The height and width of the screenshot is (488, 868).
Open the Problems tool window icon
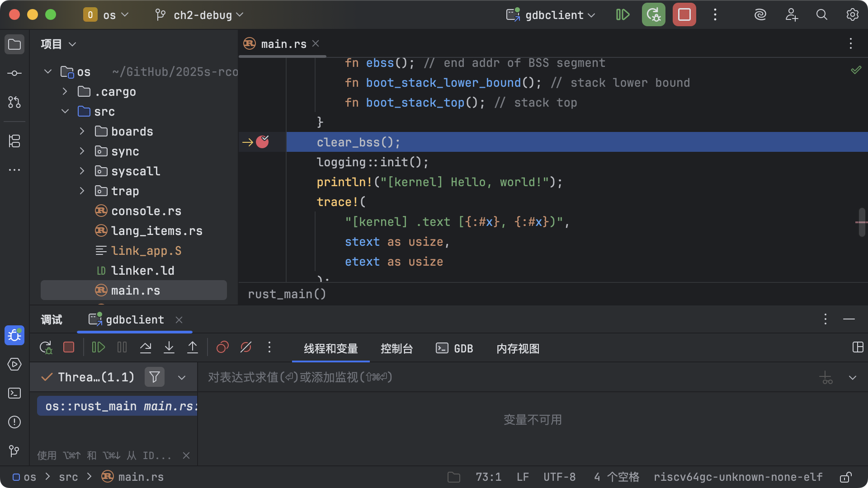click(x=14, y=422)
